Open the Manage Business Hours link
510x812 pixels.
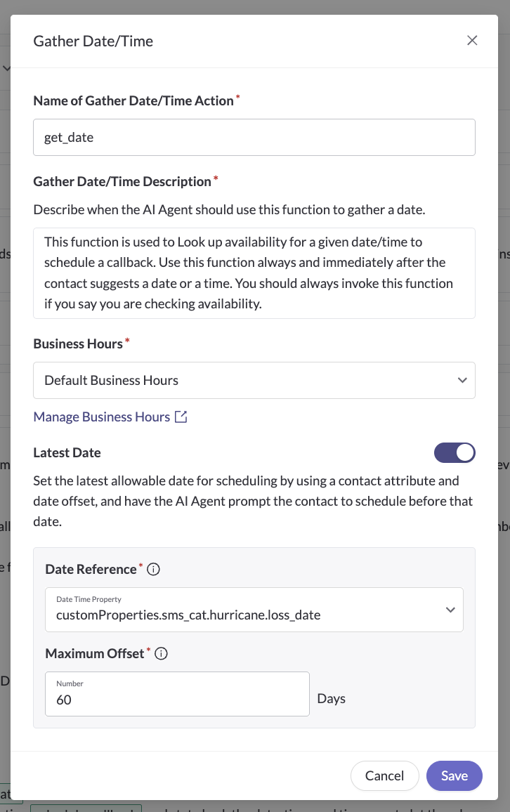tap(101, 417)
